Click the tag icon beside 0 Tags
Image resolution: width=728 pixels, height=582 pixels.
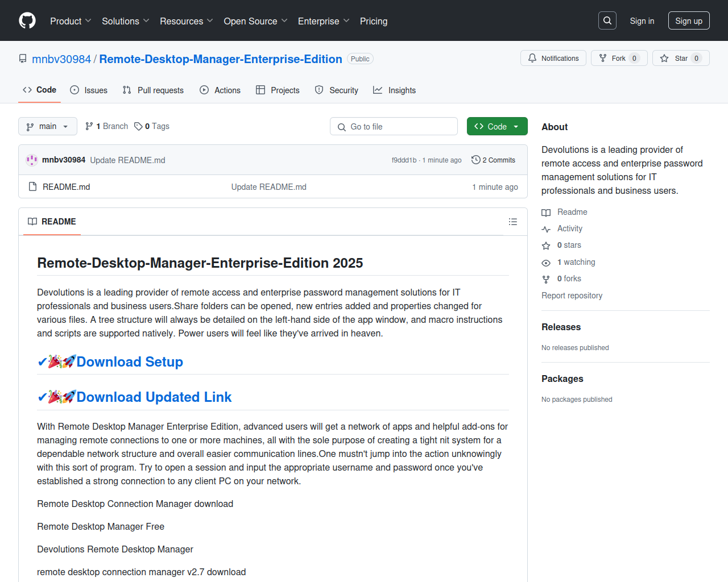(138, 126)
